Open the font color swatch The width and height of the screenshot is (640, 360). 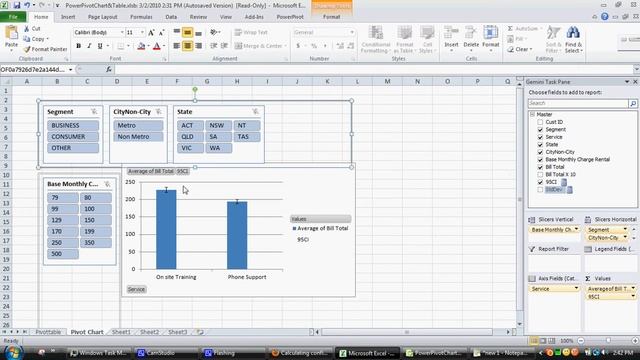click(157, 46)
